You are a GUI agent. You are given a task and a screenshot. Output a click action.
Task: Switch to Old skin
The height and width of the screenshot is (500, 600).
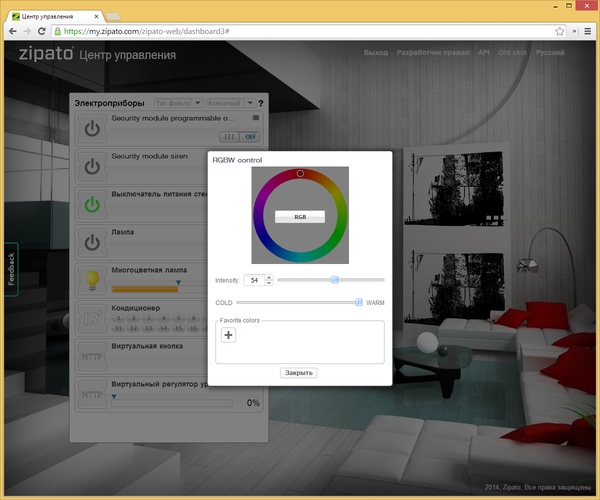pos(512,52)
